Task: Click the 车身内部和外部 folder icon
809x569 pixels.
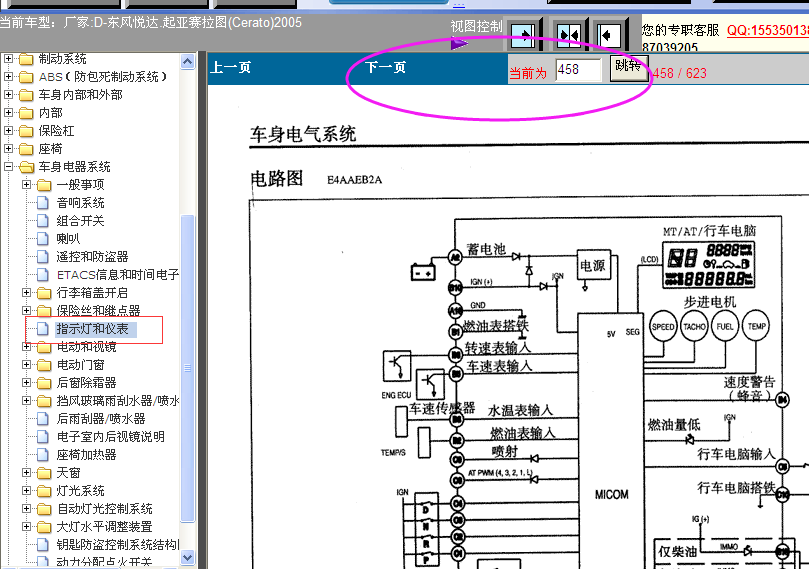Action: pos(26,95)
